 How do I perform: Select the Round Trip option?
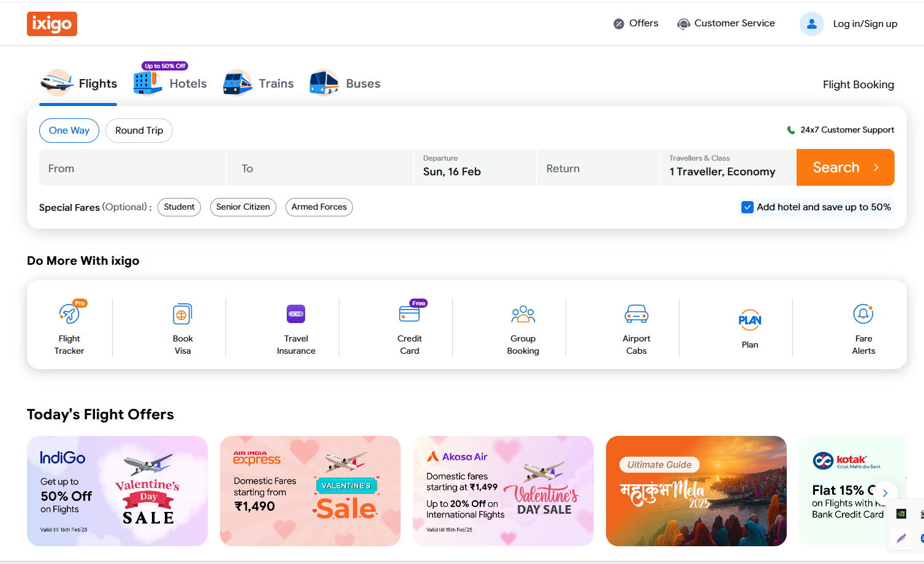tap(139, 131)
